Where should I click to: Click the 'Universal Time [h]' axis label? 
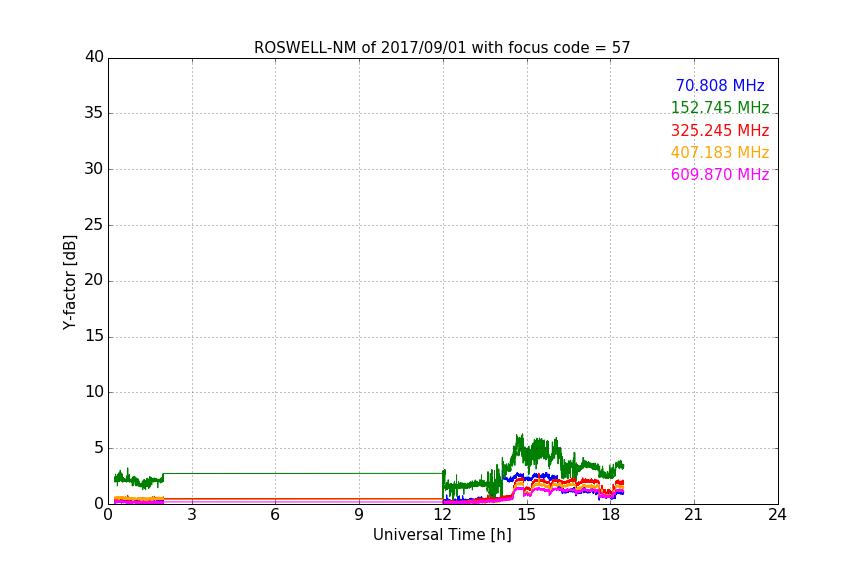pos(442,535)
